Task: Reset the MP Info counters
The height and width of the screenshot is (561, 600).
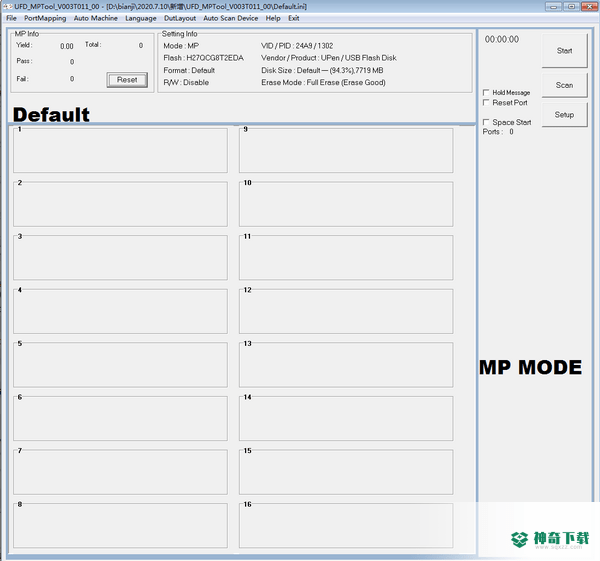Action: [127, 80]
